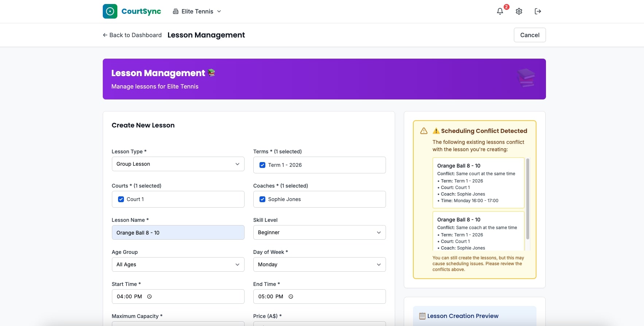
Task: Open the Elite Tennis club switcher
Action: [x=197, y=11]
